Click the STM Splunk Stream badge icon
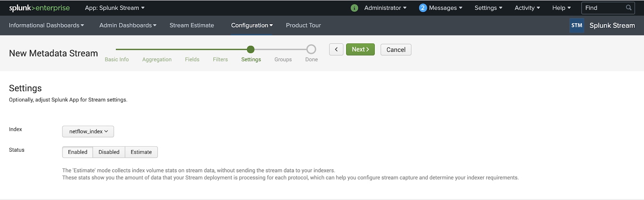The height and width of the screenshot is (200, 644). point(577,25)
